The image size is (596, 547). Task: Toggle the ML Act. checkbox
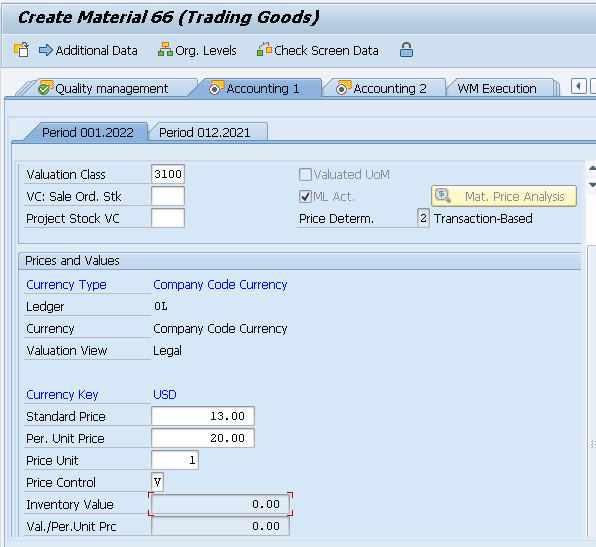(305, 197)
